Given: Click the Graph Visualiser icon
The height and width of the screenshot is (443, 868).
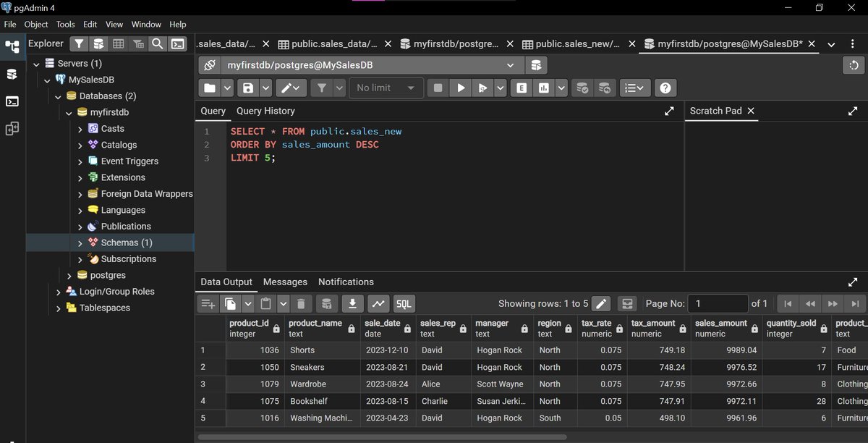Looking at the screenshot, I should coord(378,304).
